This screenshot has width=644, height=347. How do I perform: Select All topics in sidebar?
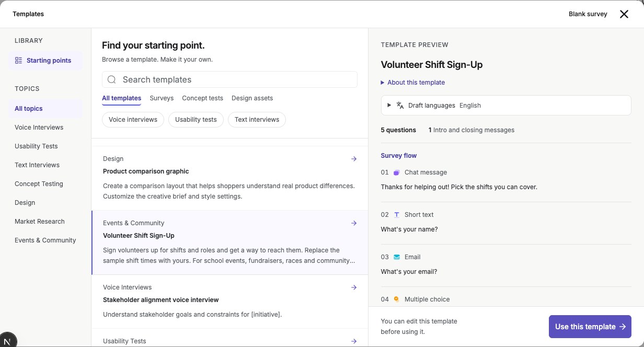point(45,109)
